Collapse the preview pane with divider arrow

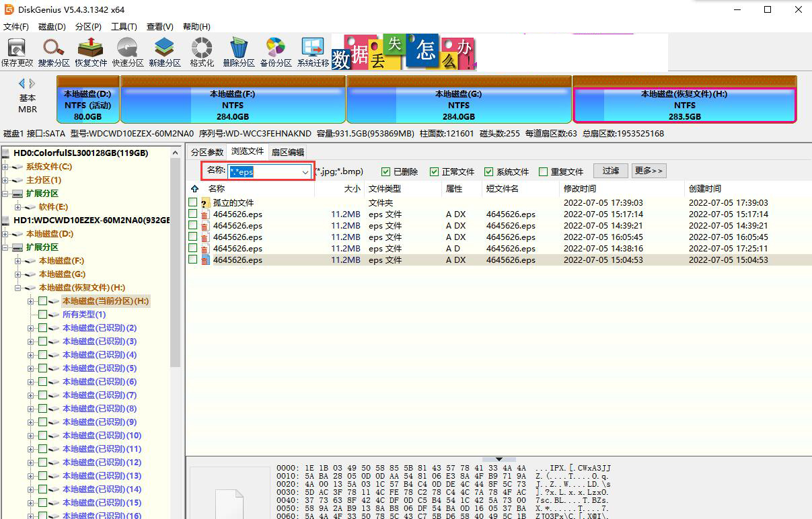point(499,459)
